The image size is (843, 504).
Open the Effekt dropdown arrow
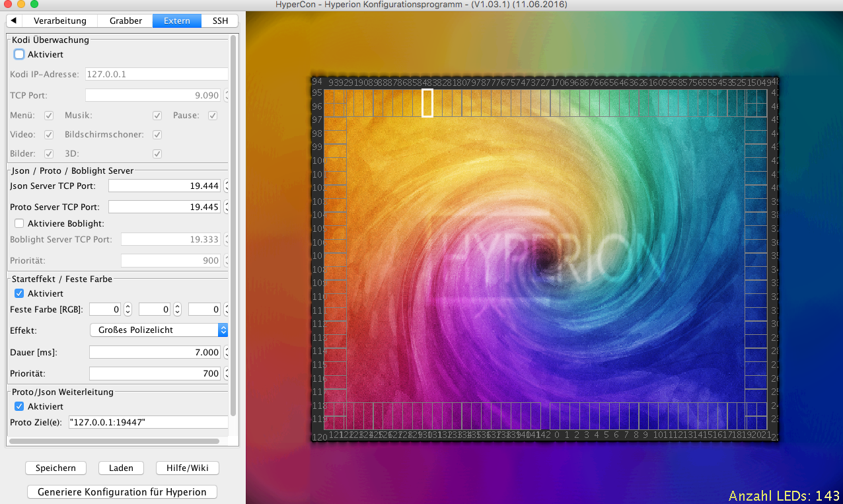(x=223, y=330)
